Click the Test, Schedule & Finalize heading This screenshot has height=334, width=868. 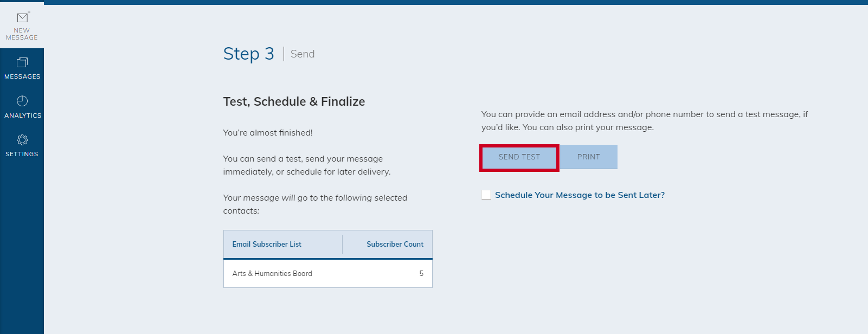[294, 102]
